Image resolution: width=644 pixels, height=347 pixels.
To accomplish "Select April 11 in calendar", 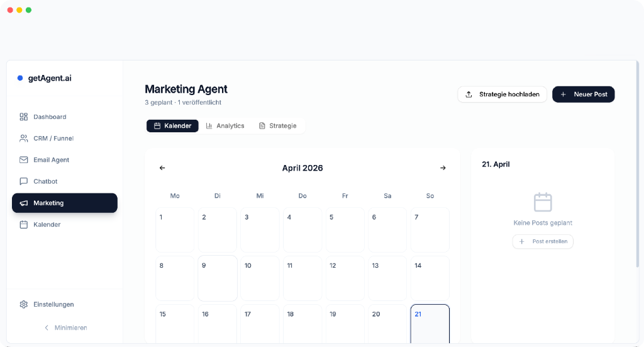I will pyautogui.click(x=303, y=278).
